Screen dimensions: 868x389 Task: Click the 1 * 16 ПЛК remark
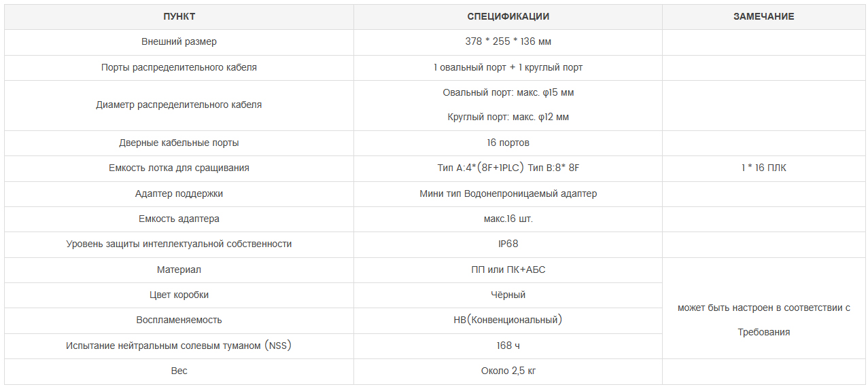[763, 168]
